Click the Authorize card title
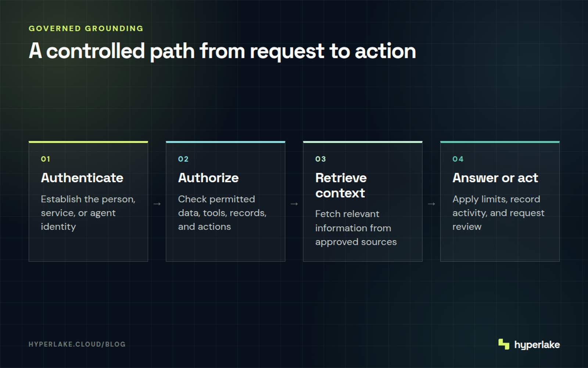This screenshot has width=588, height=368. point(208,178)
